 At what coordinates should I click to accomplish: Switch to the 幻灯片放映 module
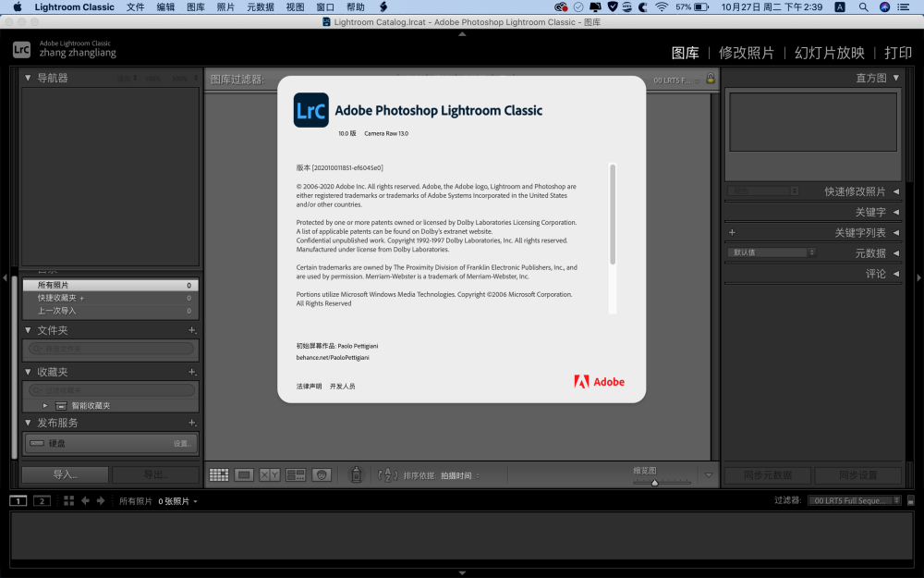830,53
